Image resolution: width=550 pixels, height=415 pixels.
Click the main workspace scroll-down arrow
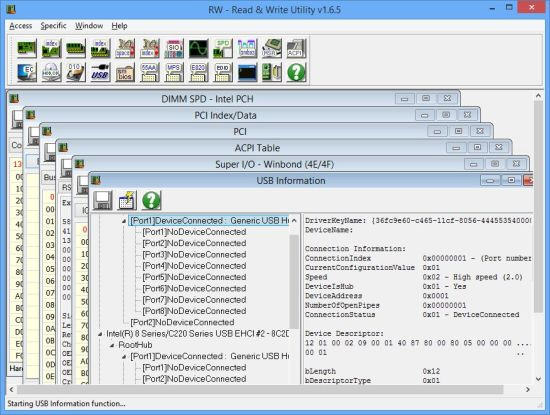pos(538,379)
